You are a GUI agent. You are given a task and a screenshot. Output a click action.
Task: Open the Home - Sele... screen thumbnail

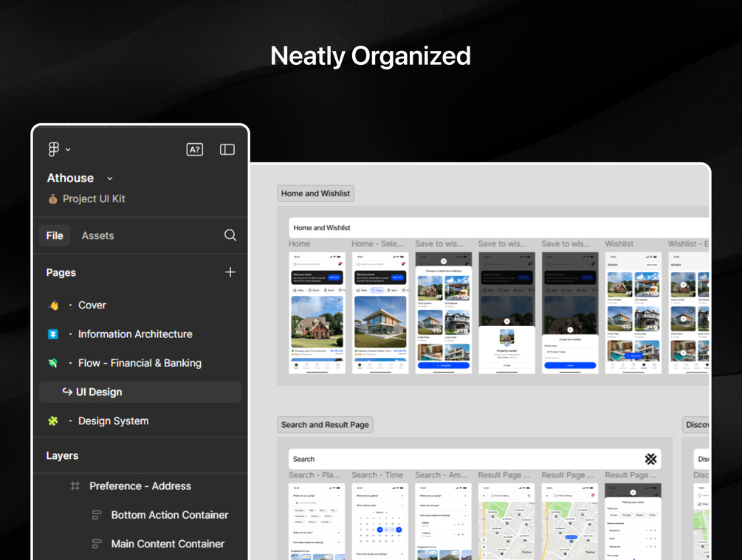[380, 313]
